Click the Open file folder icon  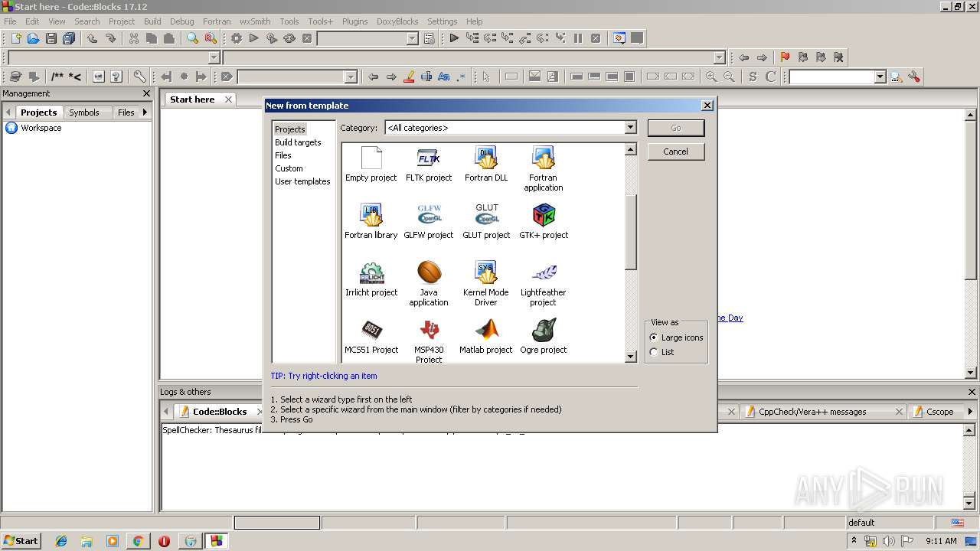tap(34, 38)
